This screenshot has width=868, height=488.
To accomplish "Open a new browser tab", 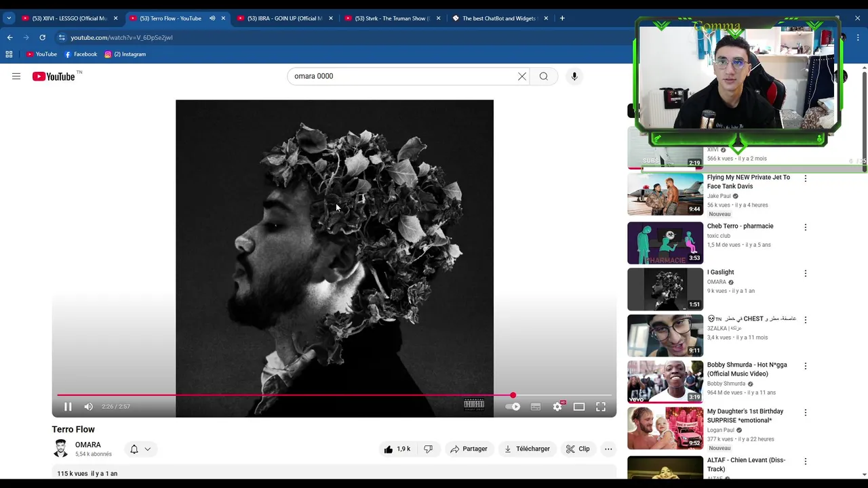I will tap(562, 18).
